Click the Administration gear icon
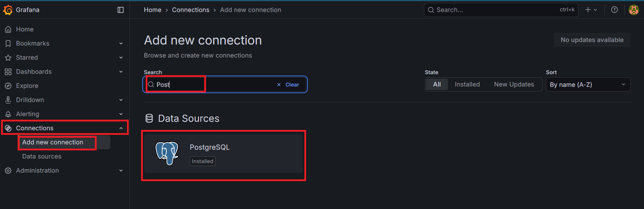The height and width of the screenshot is (209, 644). (x=8, y=171)
